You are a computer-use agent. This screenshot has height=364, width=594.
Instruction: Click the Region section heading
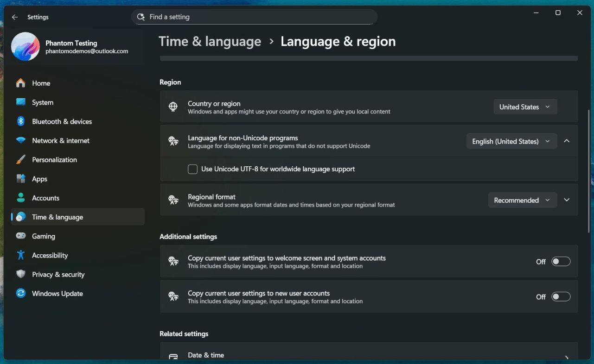pyautogui.click(x=170, y=82)
